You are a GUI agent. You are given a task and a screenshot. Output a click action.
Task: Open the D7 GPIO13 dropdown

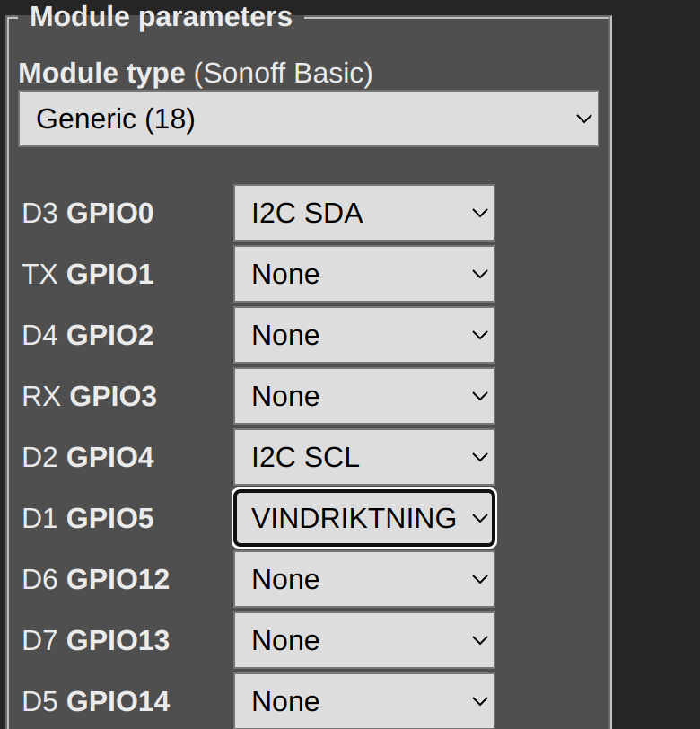coord(364,640)
